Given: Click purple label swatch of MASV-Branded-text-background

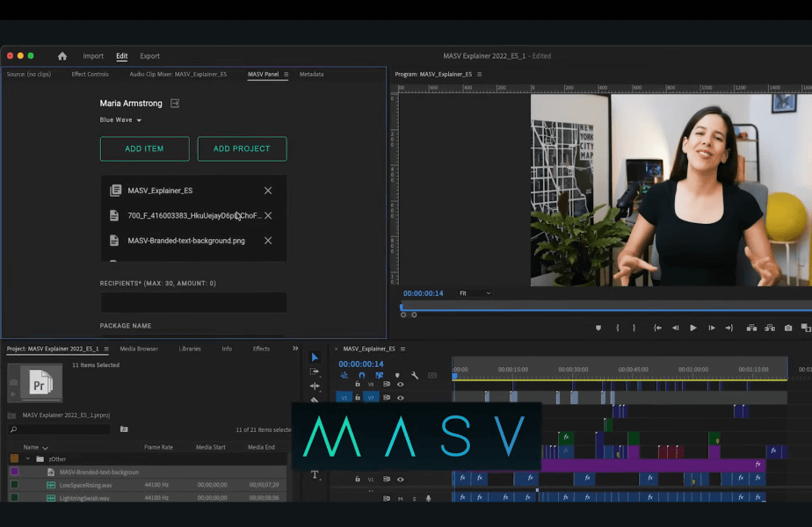Looking at the screenshot, I should click(14, 472).
